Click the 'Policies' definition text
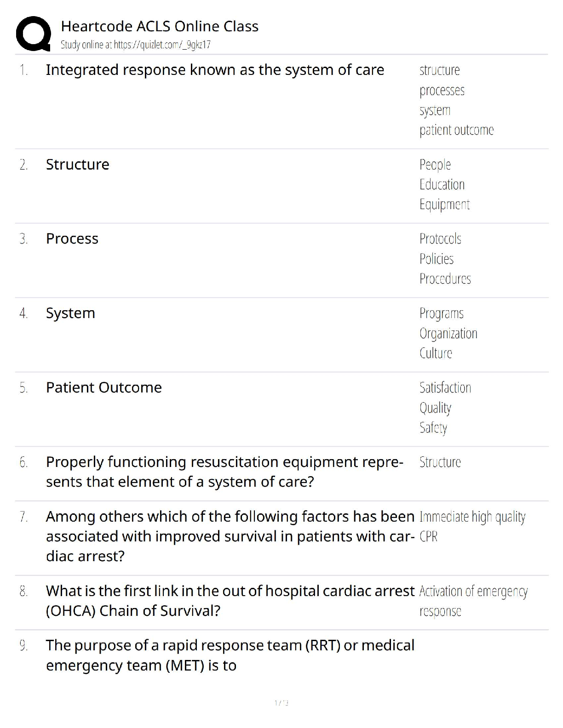The image size is (563, 728). click(436, 259)
